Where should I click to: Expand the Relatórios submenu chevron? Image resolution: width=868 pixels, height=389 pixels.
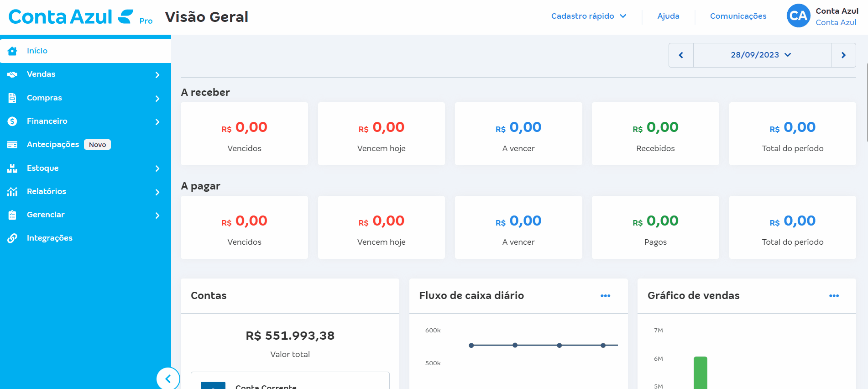click(157, 192)
